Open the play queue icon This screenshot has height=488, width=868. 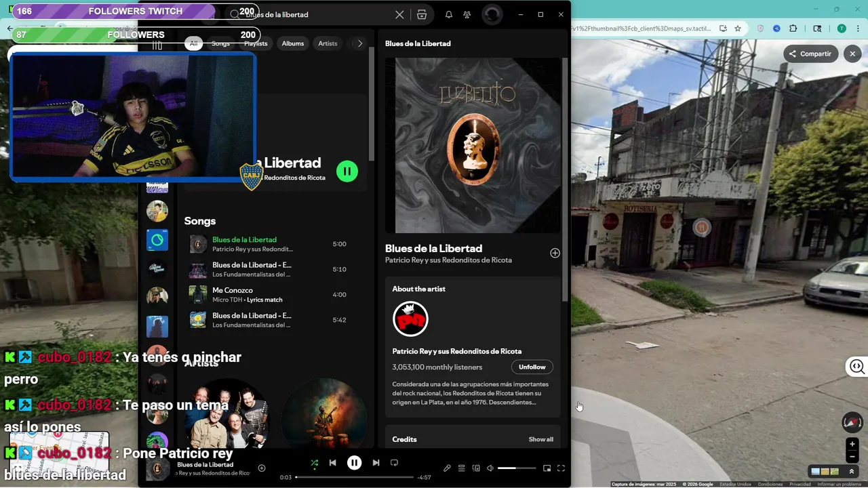coord(461,468)
